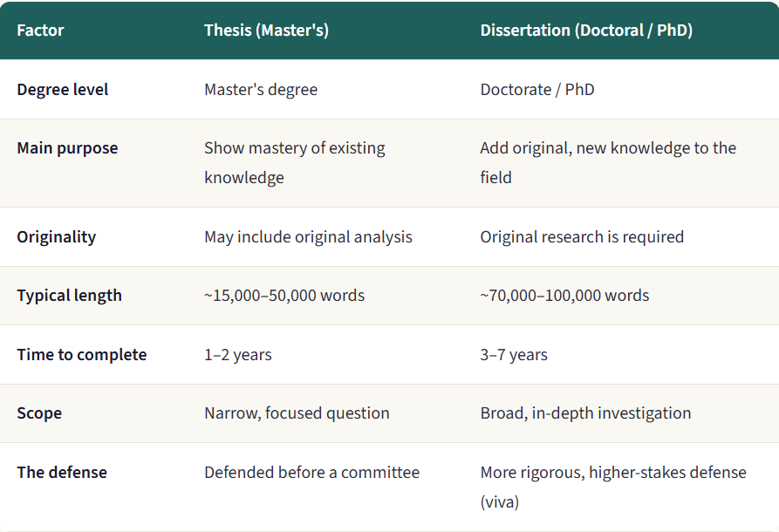This screenshot has width=779, height=532.
Task: Click the Dissertation (Doctoral / PhD) header
Action: click(x=586, y=31)
